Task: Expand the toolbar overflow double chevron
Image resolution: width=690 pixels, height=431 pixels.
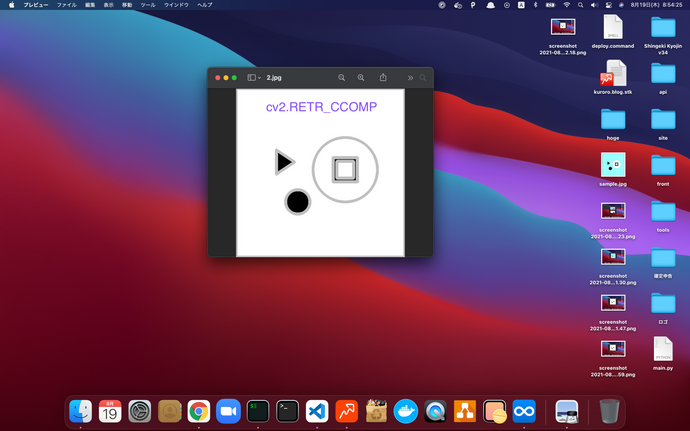Action: point(409,77)
